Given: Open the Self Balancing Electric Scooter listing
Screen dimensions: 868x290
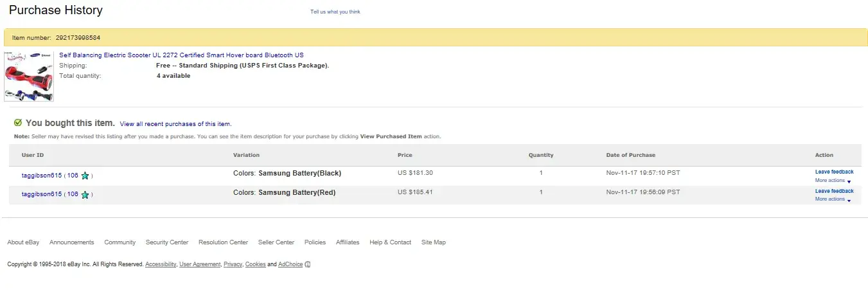Looking at the screenshot, I should (x=181, y=55).
